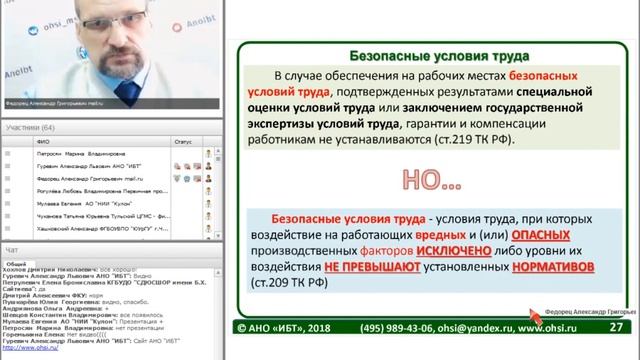Click the presentation status icon in the Гуревич row
The width and height of the screenshot is (640, 360).
(197, 166)
